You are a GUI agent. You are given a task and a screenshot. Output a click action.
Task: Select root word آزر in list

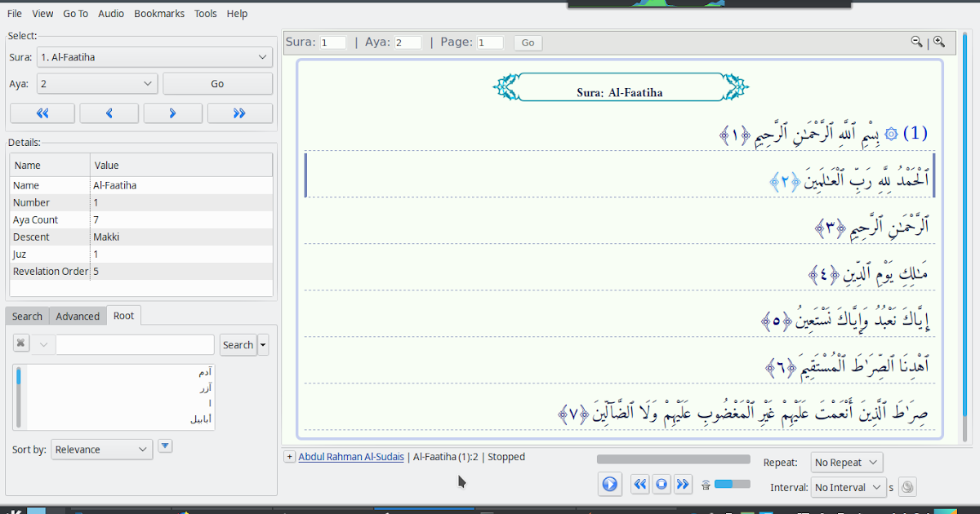click(204, 388)
